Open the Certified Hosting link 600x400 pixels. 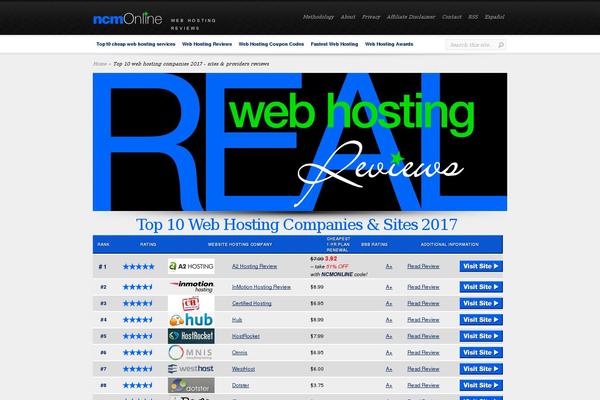pyautogui.click(x=252, y=303)
